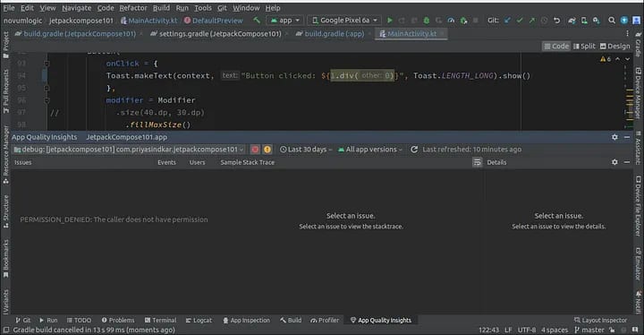Open the App Inspection tool window
The image size is (644, 335).
(x=247, y=320)
